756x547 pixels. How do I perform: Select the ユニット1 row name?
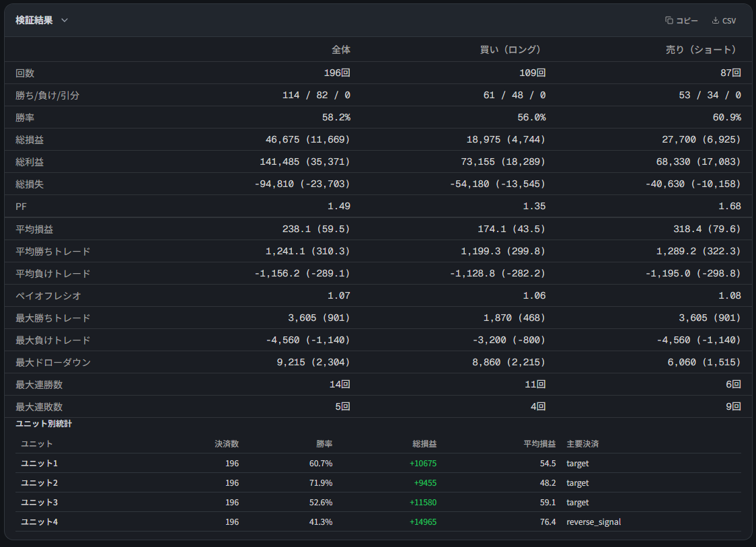click(x=40, y=463)
